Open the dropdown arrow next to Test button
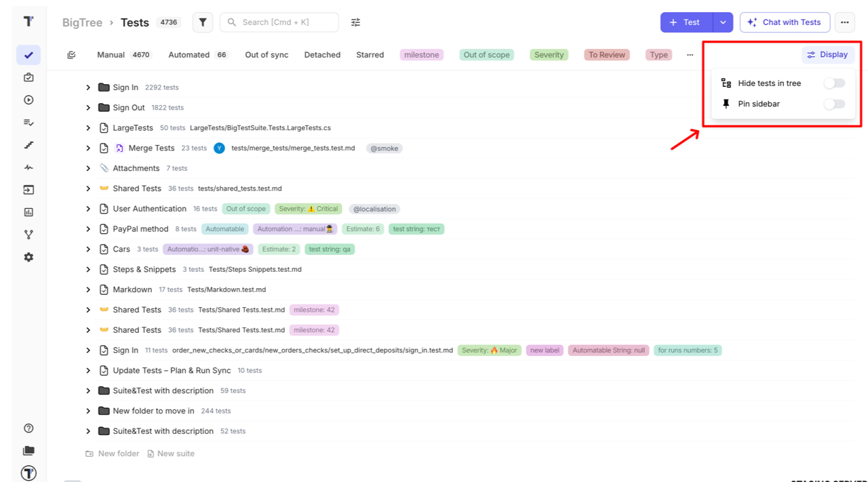The width and height of the screenshot is (868, 488). tap(723, 22)
